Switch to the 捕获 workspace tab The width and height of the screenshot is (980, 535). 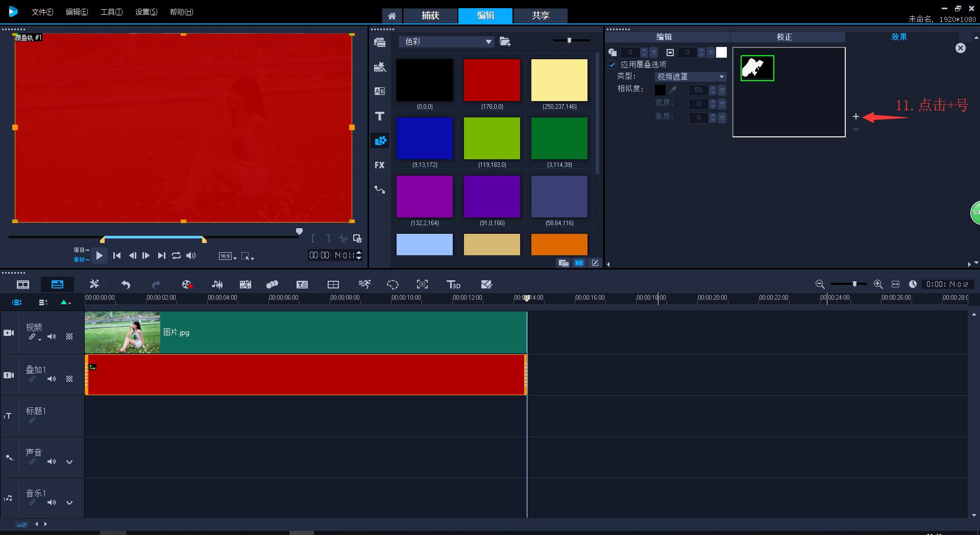tap(430, 16)
